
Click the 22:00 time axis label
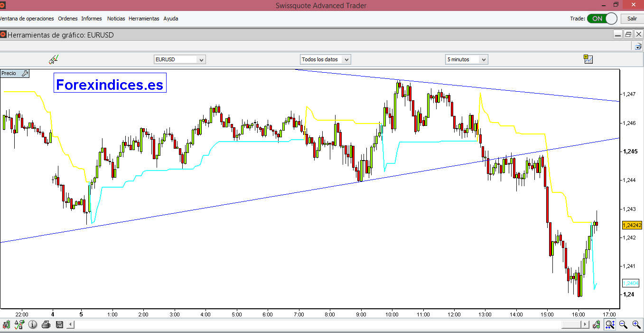tap(22, 314)
